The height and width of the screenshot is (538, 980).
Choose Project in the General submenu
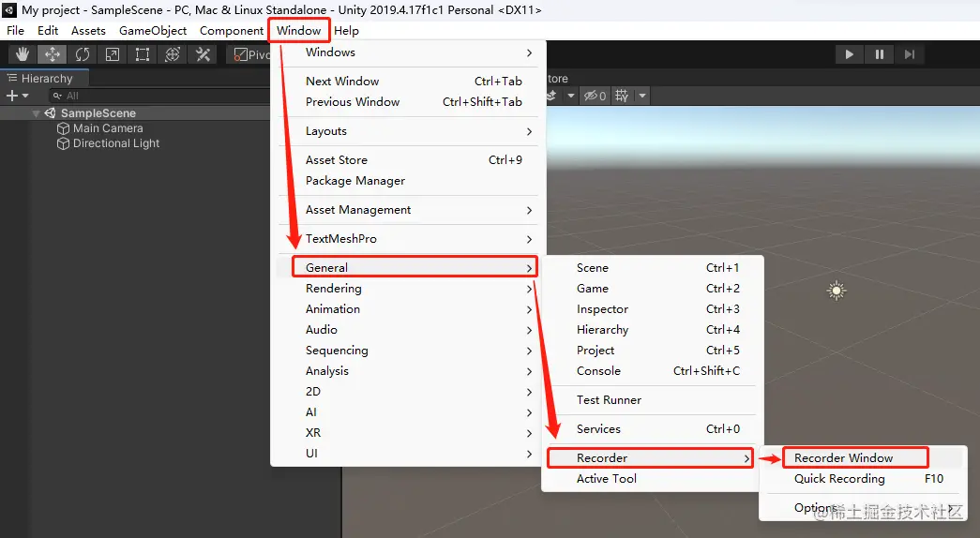653,350
